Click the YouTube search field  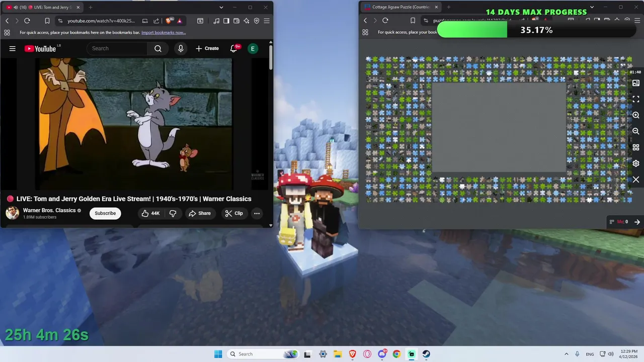coord(117,48)
